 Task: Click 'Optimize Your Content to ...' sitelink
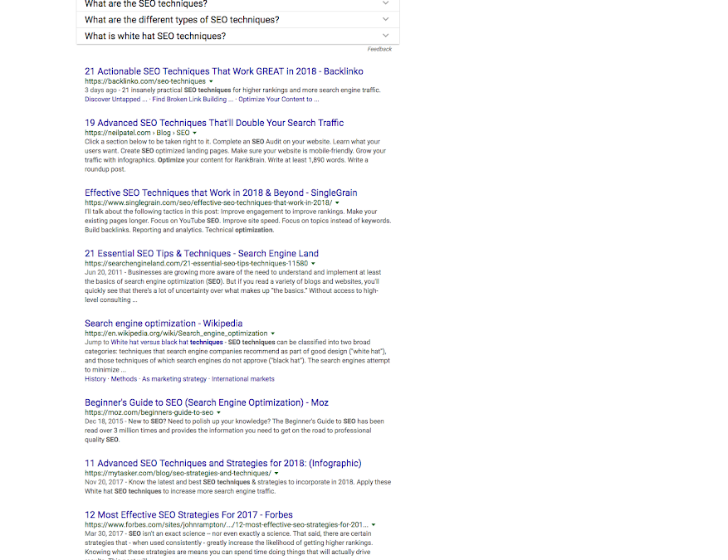click(x=279, y=100)
